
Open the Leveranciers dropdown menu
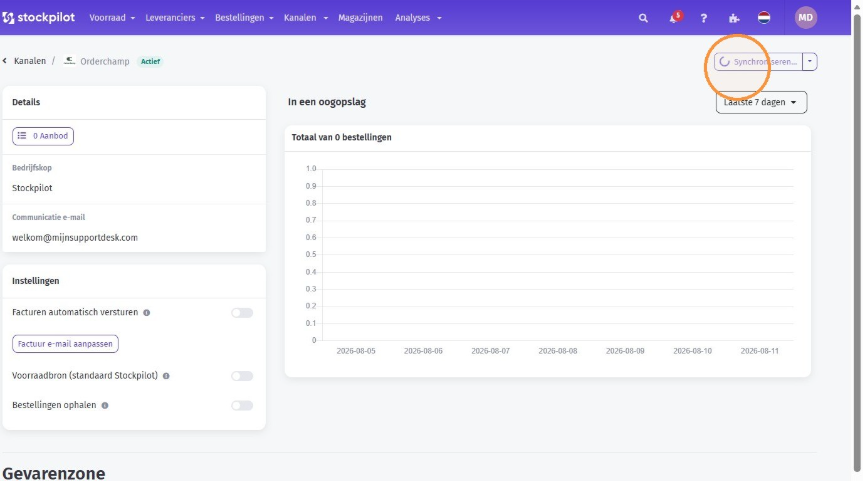click(x=175, y=18)
